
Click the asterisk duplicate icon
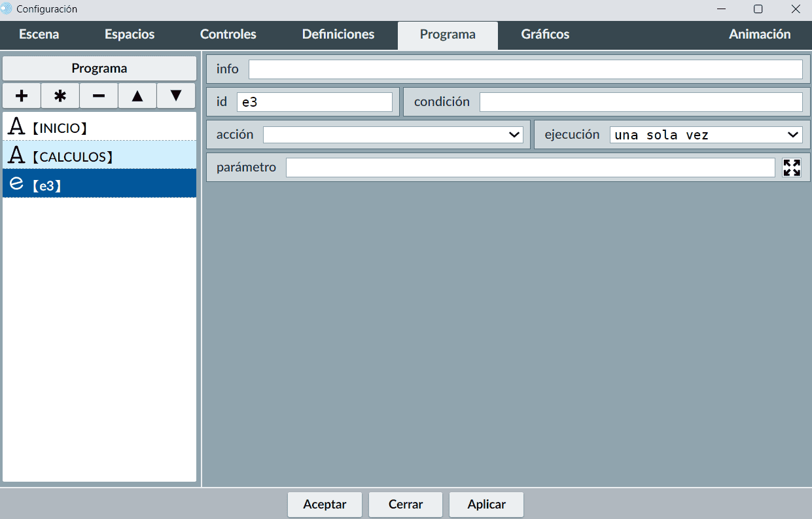coord(60,96)
